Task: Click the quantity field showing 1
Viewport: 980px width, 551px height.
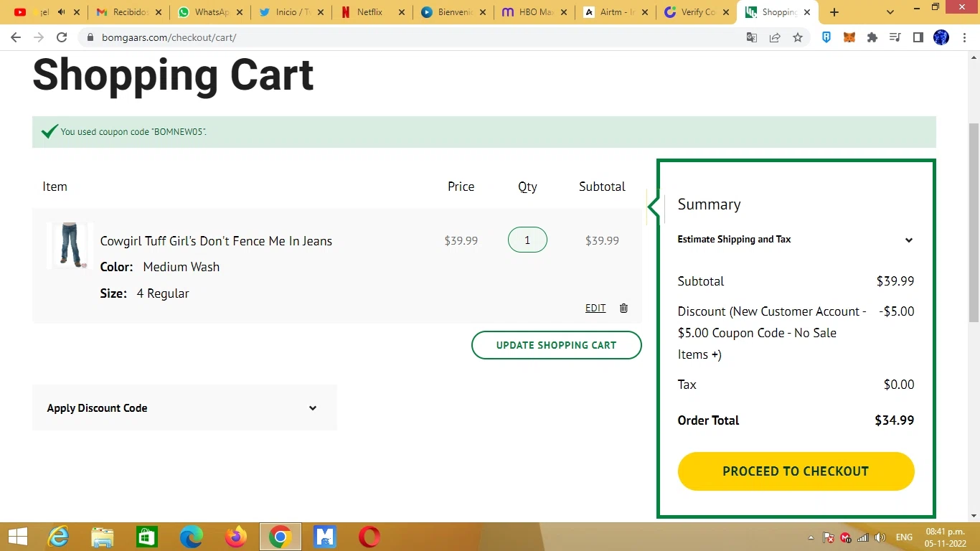Action: pos(527,240)
